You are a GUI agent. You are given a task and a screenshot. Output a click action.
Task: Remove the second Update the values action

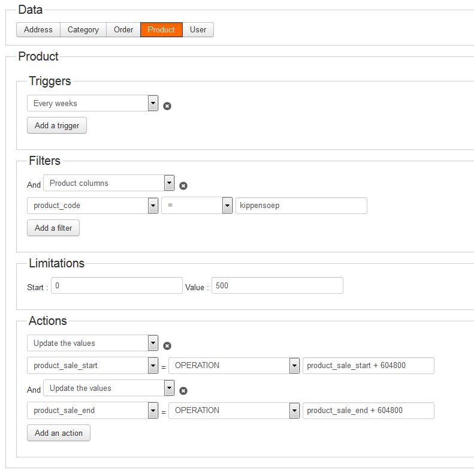tap(183, 391)
